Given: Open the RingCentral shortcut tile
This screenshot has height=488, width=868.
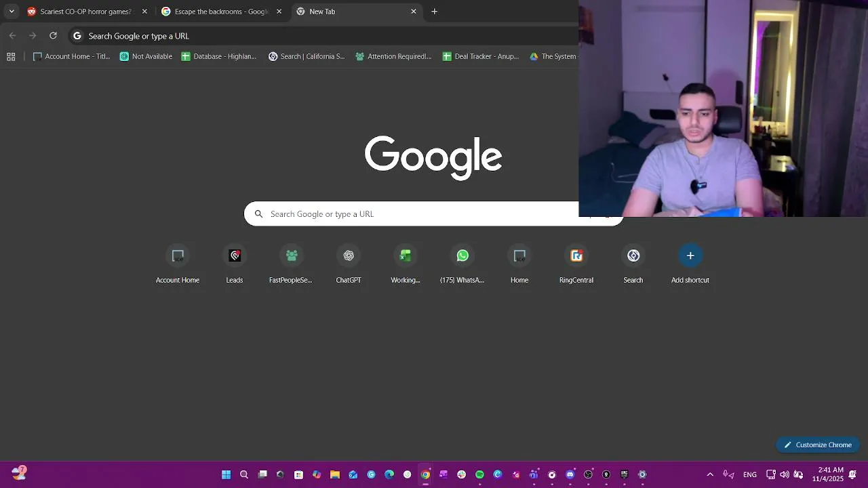Looking at the screenshot, I should [x=576, y=264].
